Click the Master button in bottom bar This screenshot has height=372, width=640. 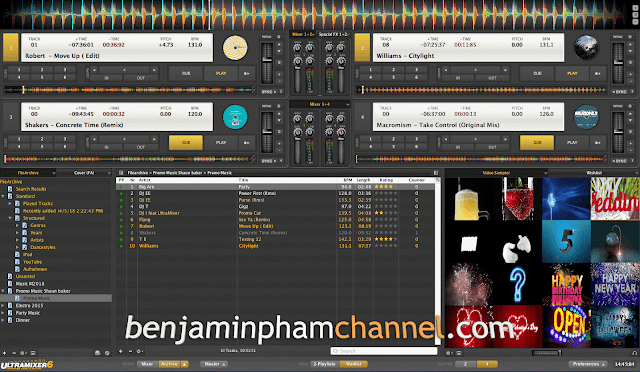[214, 364]
